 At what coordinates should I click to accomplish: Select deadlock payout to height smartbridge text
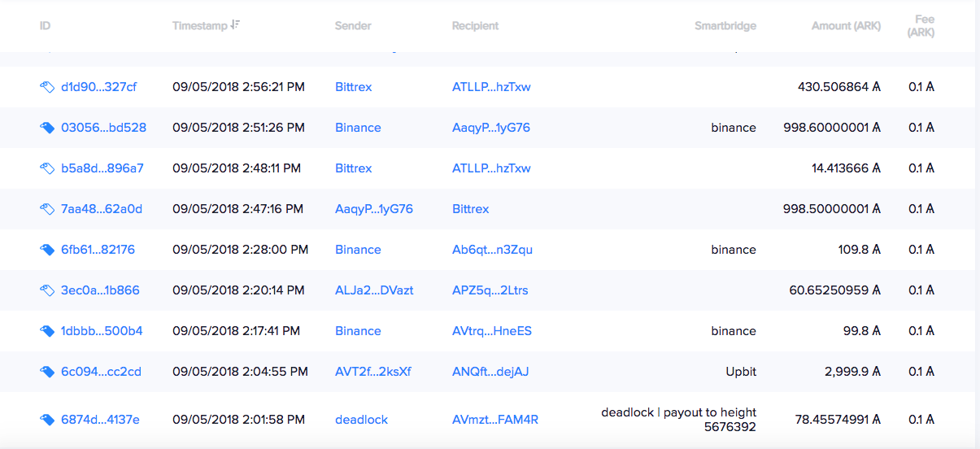pos(679,420)
